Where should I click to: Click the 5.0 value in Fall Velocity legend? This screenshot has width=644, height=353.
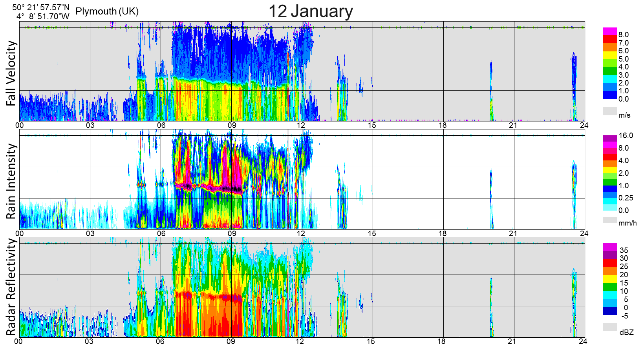click(x=624, y=59)
